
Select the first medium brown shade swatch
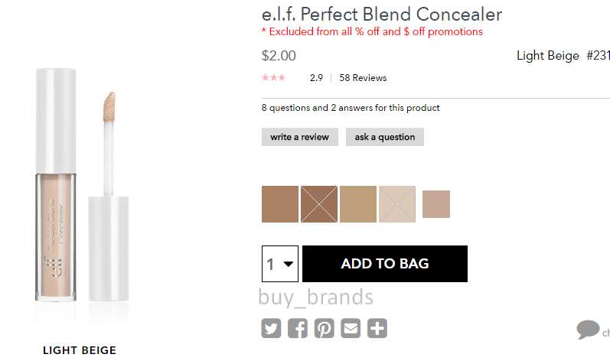click(x=280, y=204)
